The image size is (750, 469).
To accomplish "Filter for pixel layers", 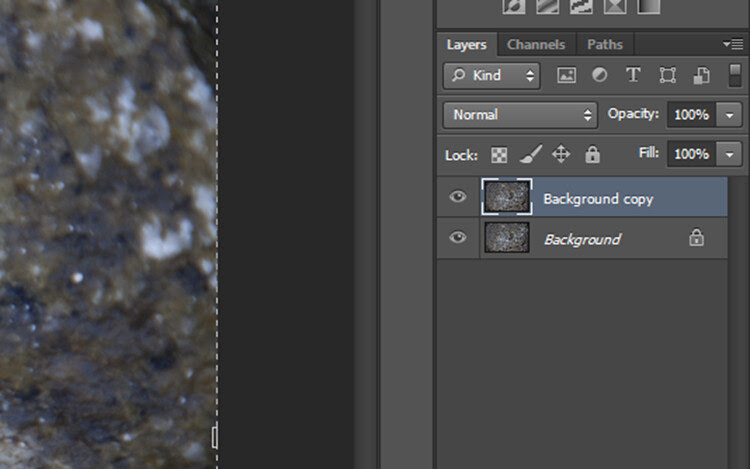I will click(566, 75).
